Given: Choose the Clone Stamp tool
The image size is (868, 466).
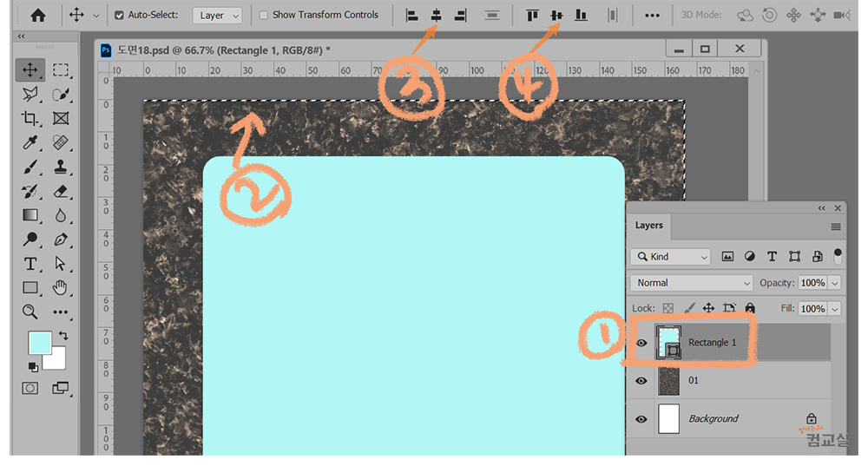Looking at the screenshot, I should coord(61,167).
